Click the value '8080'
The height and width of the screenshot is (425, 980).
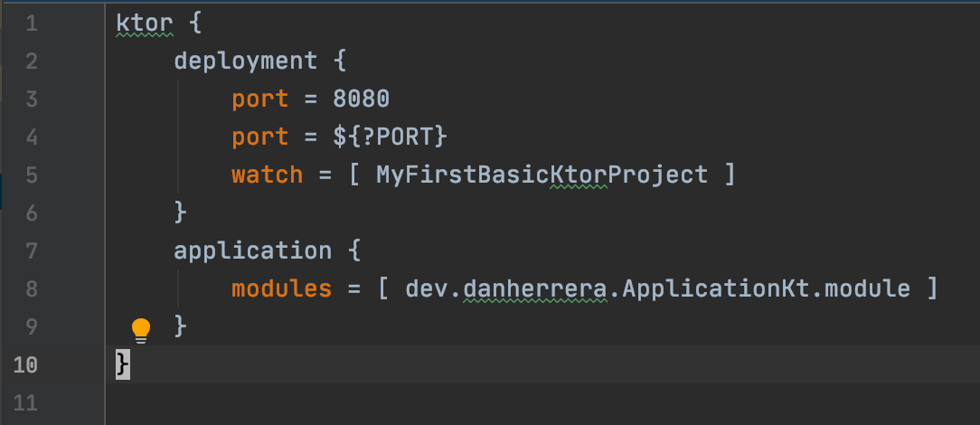point(362,99)
